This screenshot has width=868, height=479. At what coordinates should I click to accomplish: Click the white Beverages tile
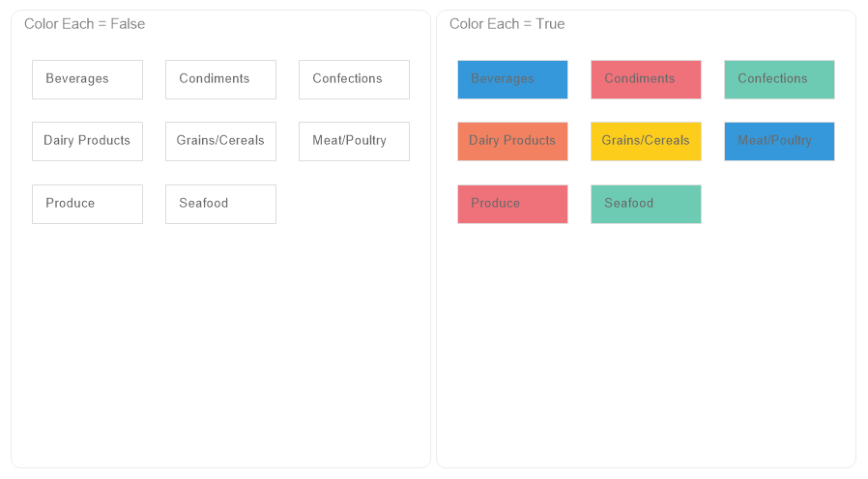(x=87, y=79)
